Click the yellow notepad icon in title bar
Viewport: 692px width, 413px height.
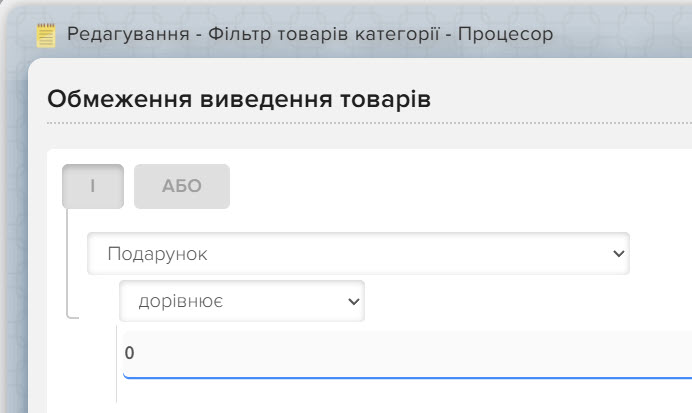[46, 35]
